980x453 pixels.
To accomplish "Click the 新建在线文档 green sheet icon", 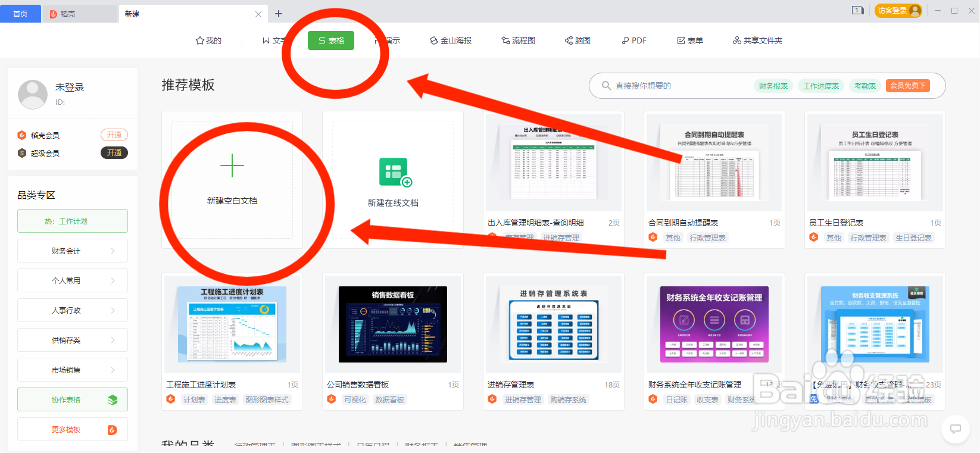I will pyautogui.click(x=395, y=173).
